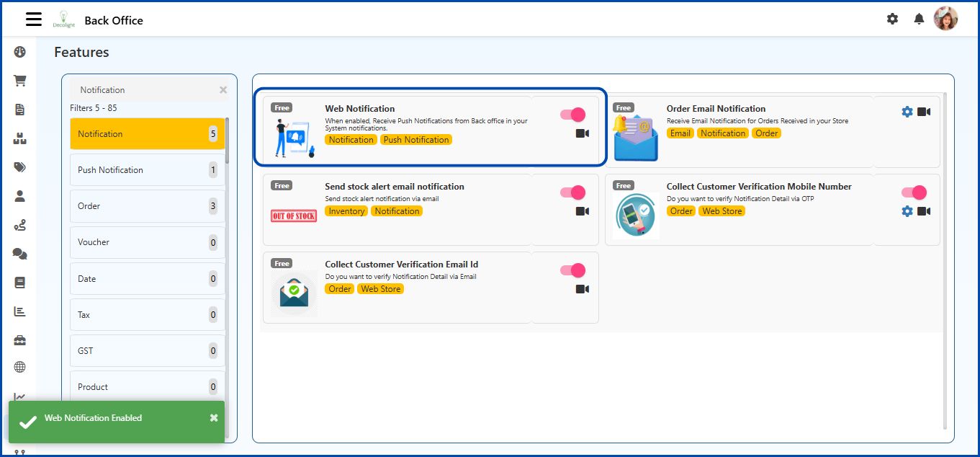Turn off Send stock alert email notification
Image resolution: width=980 pixels, height=457 pixels.
572,192
